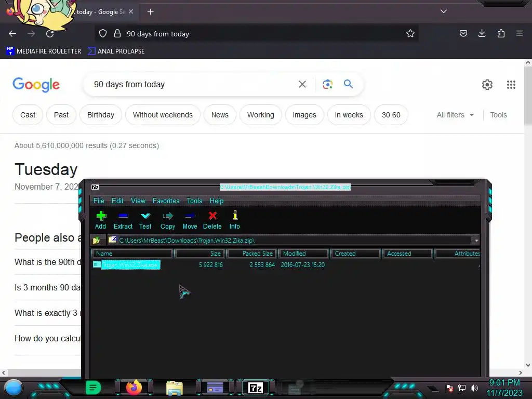
Task: Select the Past filter chip
Action: 61,115
